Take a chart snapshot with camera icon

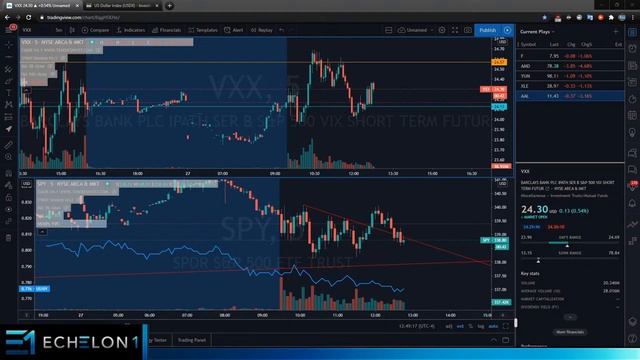click(x=468, y=30)
